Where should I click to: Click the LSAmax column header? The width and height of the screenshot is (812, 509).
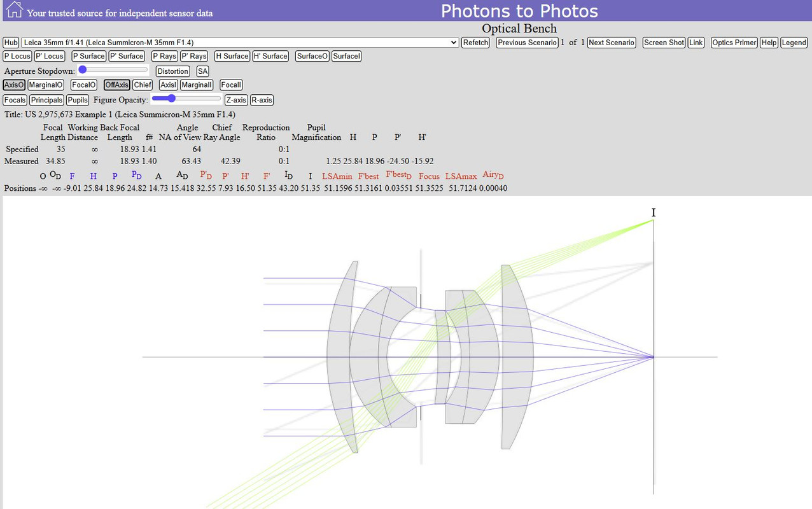tap(461, 176)
